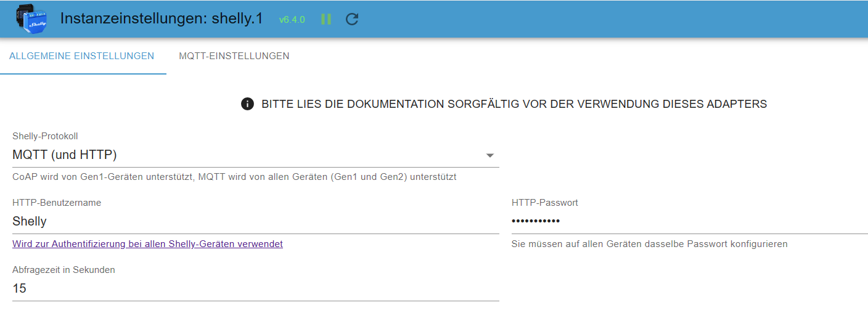Image resolution: width=868 pixels, height=313 pixels.
Task: Click the HTTP-Benutzername label
Action: (57, 203)
